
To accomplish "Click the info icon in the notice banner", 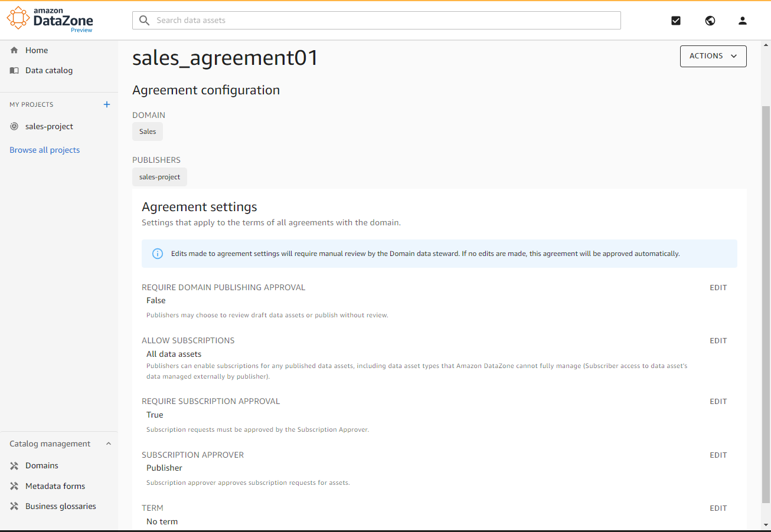I will [x=158, y=254].
